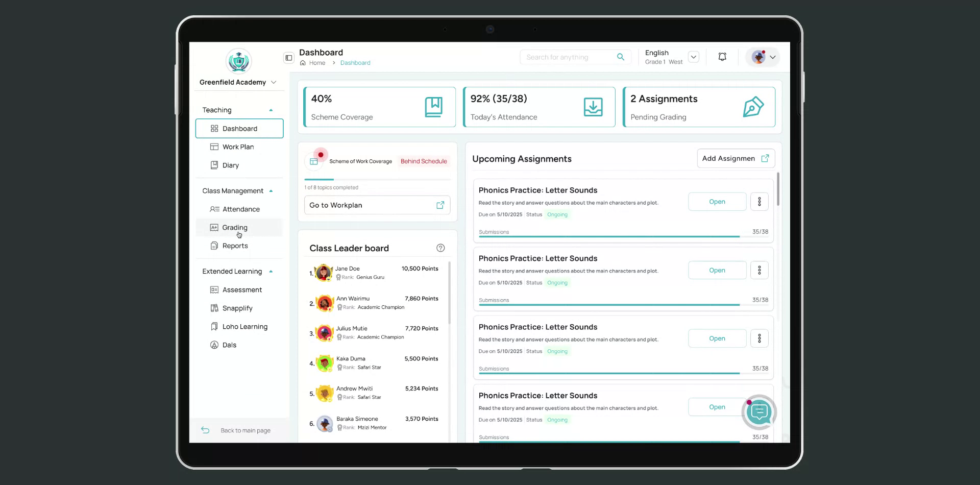The image size is (980, 485).
Task: Click the Dashboard breadcrumb link
Action: (355, 62)
